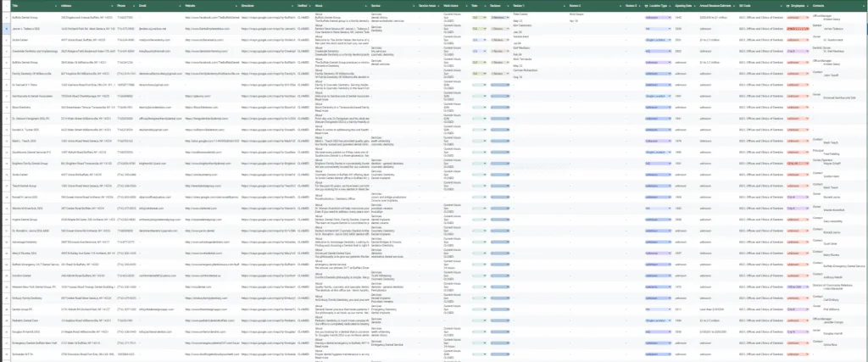868x362 pixels.
Task: Click the Rate column filter icon
Action: coord(485,5)
